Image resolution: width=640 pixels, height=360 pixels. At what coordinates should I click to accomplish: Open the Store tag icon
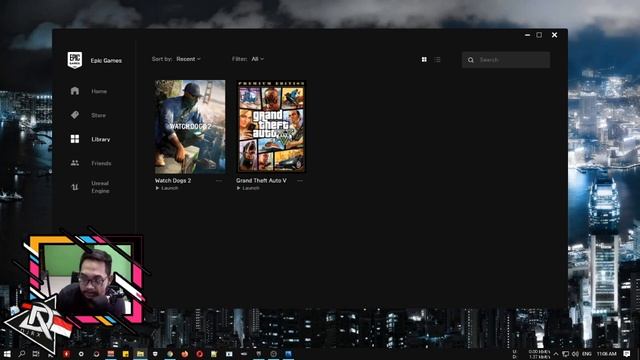click(75, 115)
